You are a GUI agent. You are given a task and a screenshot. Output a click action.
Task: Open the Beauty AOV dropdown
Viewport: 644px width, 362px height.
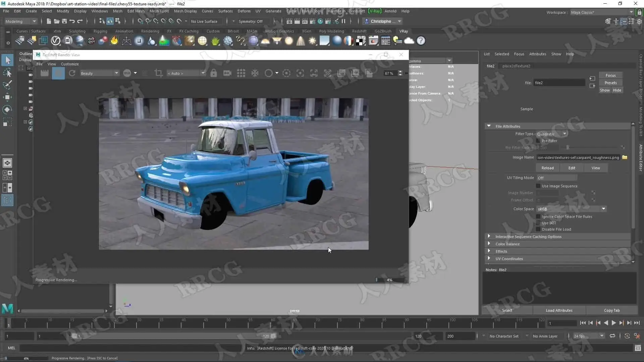coord(99,73)
